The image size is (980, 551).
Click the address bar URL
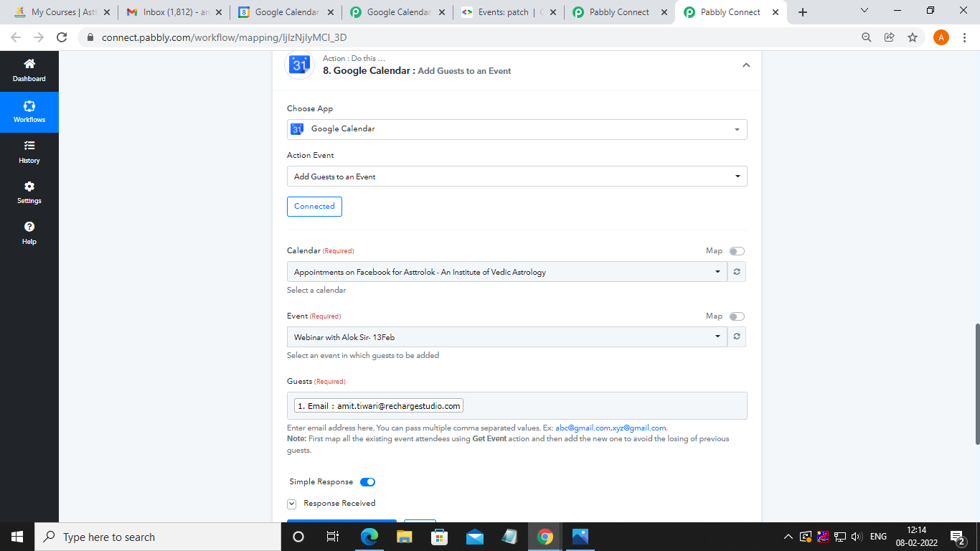(x=225, y=37)
